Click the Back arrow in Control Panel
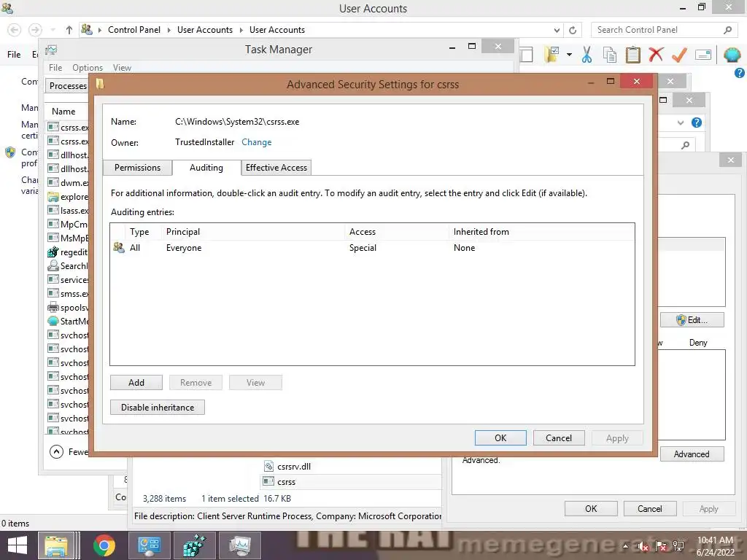The height and width of the screenshot is (560, 747). tap(15, 30)
